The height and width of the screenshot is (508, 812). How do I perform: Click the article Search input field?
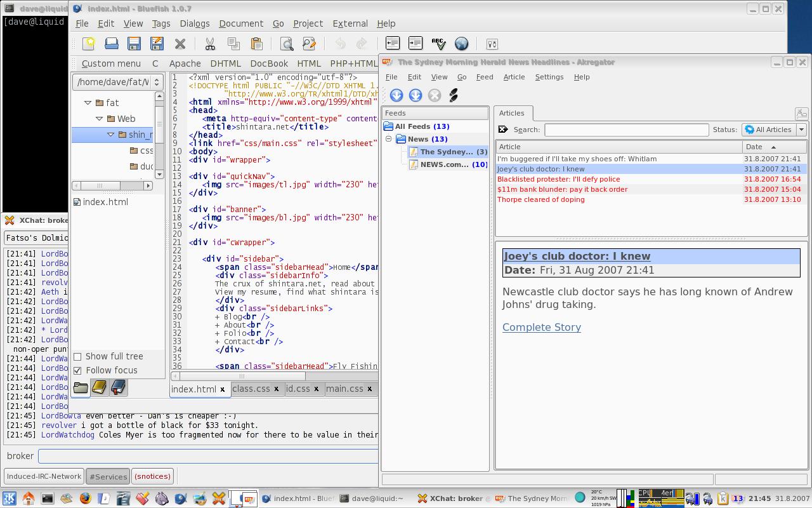coord(625,130)
